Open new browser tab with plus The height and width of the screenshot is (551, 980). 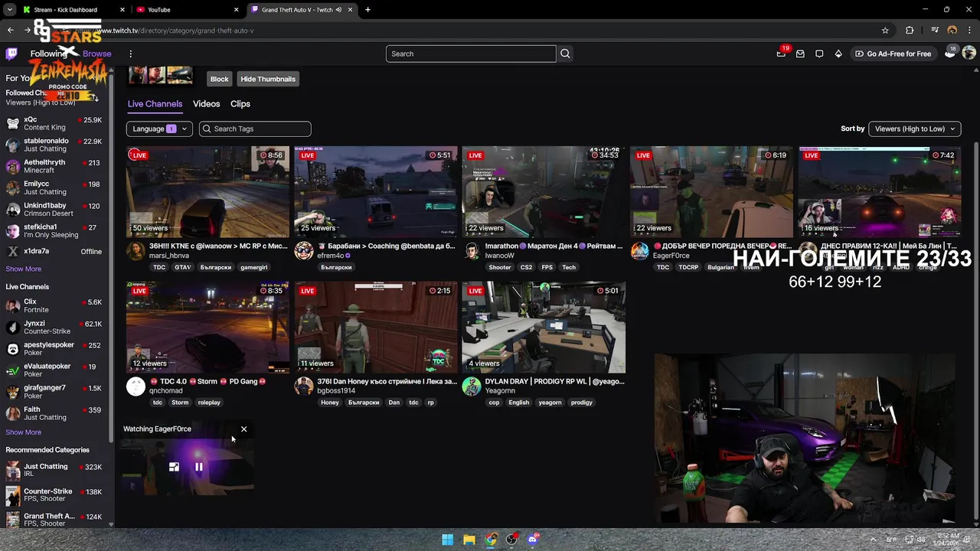(x=367, y=10)
